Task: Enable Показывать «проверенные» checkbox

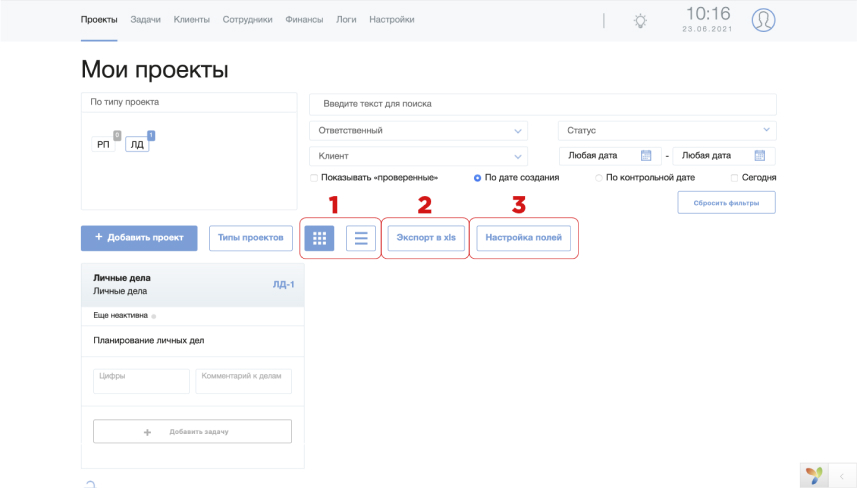Action: click(314, 178)
